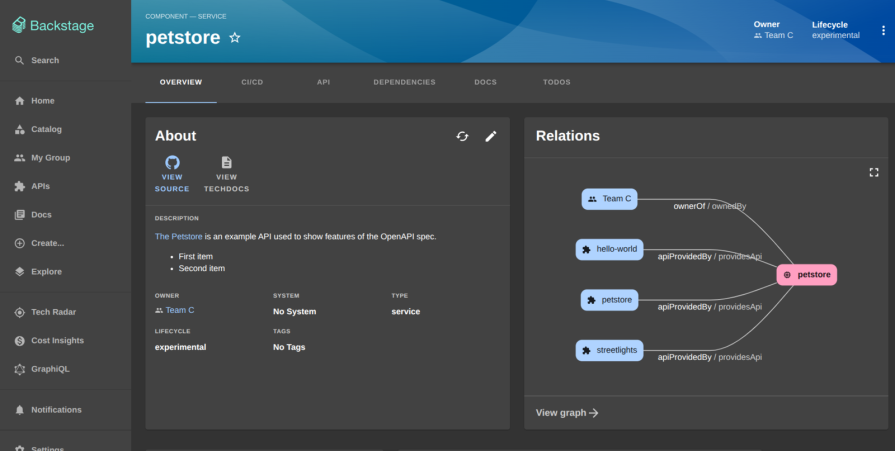Refresh the About card entity
This screenshot has width=895, height=451.
click(462, 136)
